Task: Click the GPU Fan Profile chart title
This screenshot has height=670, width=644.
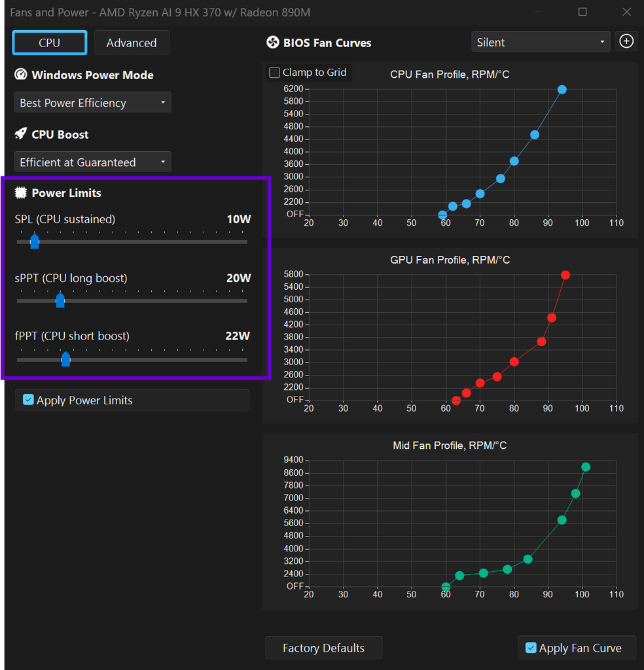Action: point(450,260)
